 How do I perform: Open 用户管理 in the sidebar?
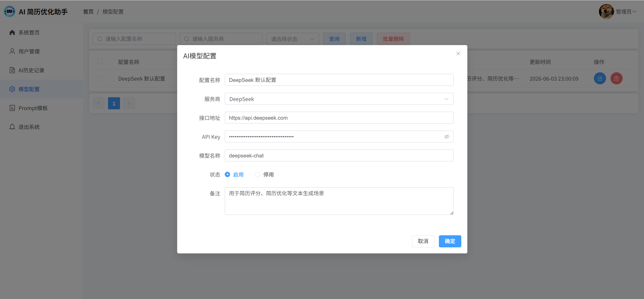pyautogui.click(x=42, y=51)
